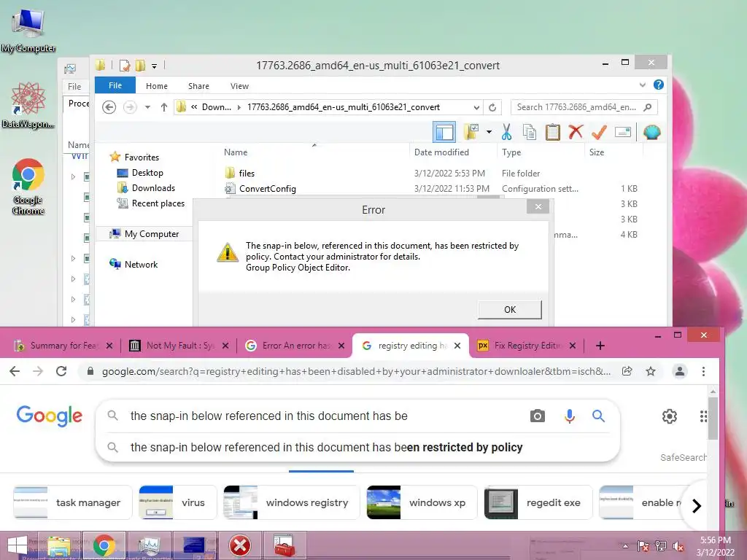The width and height of the screenshot is (747, 560).
Task: Click the Cut scissors icon in Explorer toolbar
Action: [x=506, y=133]
